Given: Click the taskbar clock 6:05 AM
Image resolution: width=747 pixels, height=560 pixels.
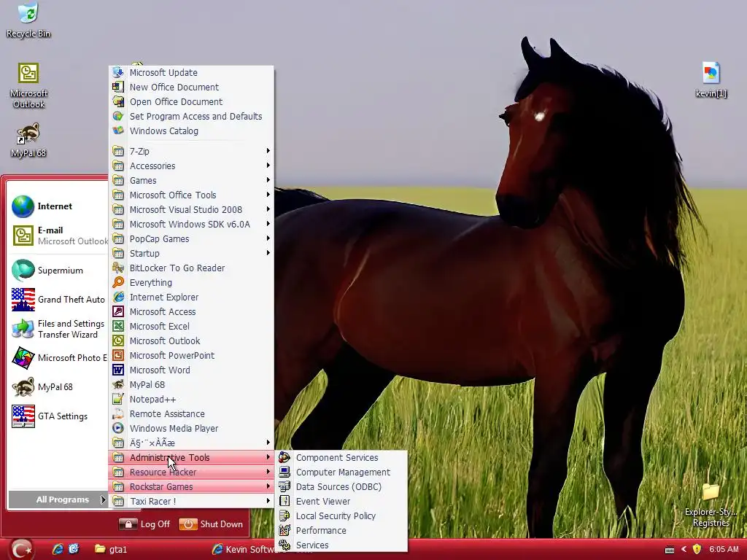Looking at the screenshot, I should click(x=724, y=549).
